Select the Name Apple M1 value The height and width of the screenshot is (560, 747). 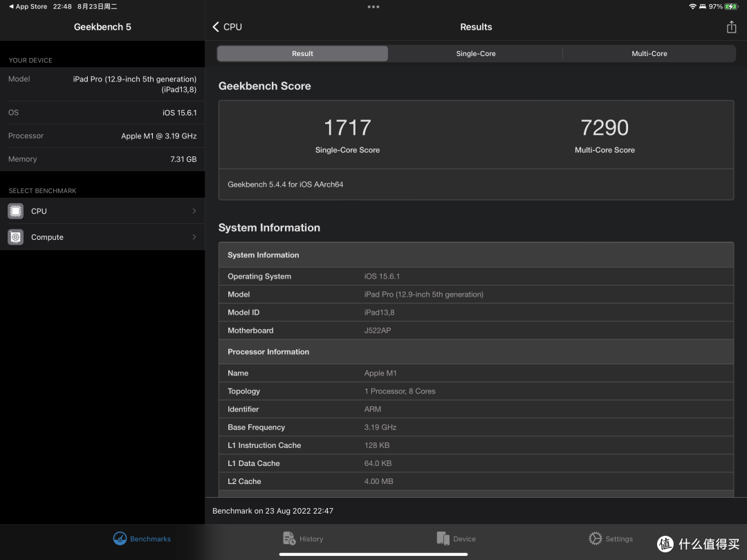(x=380, y=373)
